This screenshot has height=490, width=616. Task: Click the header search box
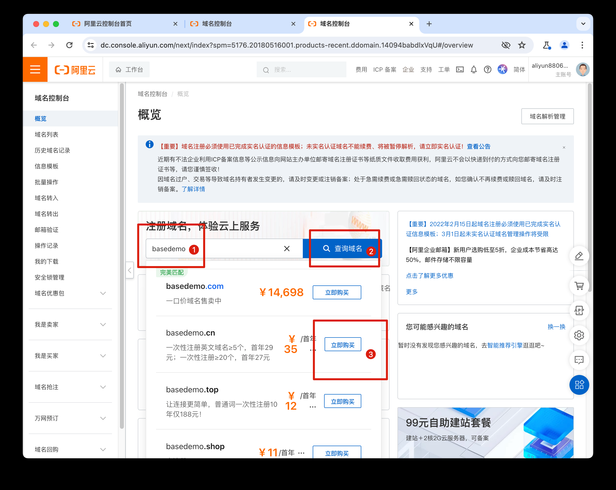tap(301, 70)
